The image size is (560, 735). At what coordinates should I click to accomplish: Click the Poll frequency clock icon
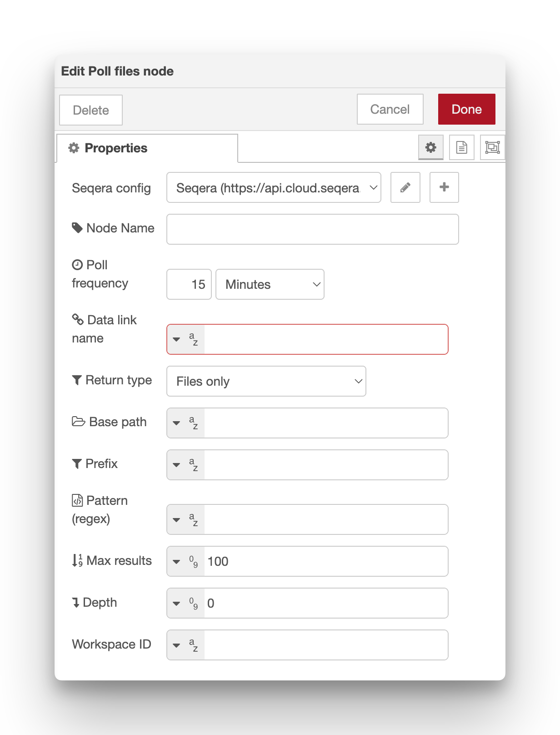click(77, 265)
